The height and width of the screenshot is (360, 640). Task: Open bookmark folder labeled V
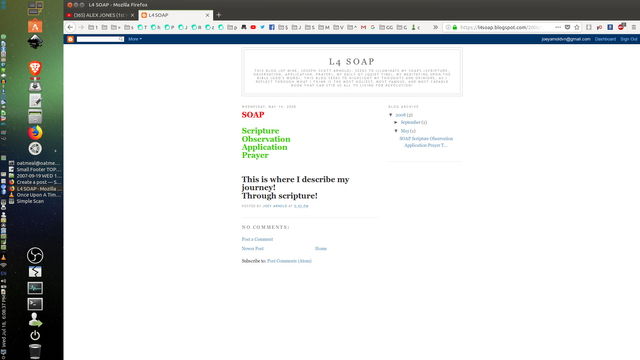coord(338,27)
